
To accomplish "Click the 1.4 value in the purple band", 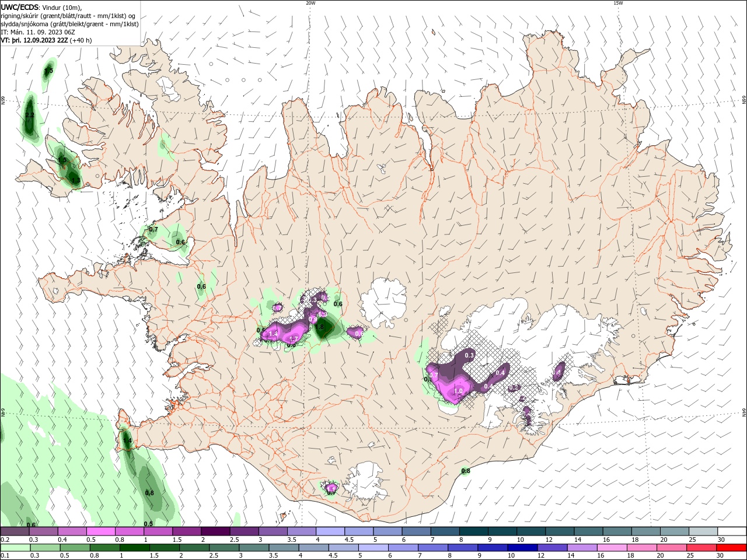I will (273, 333).
